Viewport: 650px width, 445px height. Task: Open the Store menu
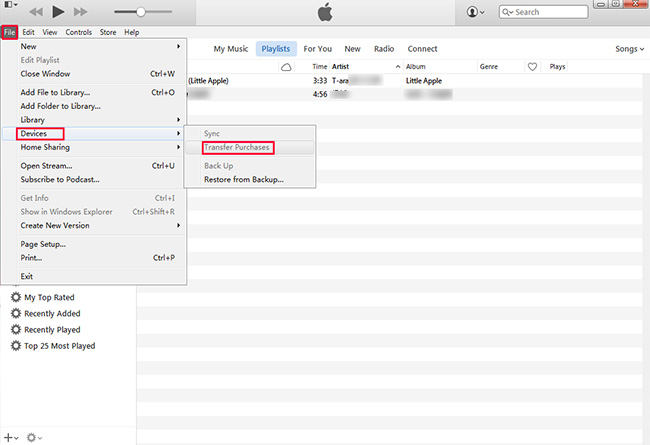[108, 32]
